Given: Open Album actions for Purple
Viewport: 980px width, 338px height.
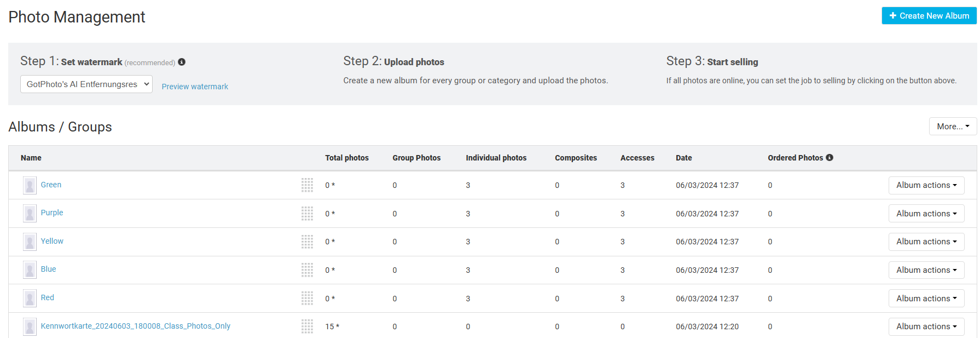Looking at the screenshot, I should point(926,214).
